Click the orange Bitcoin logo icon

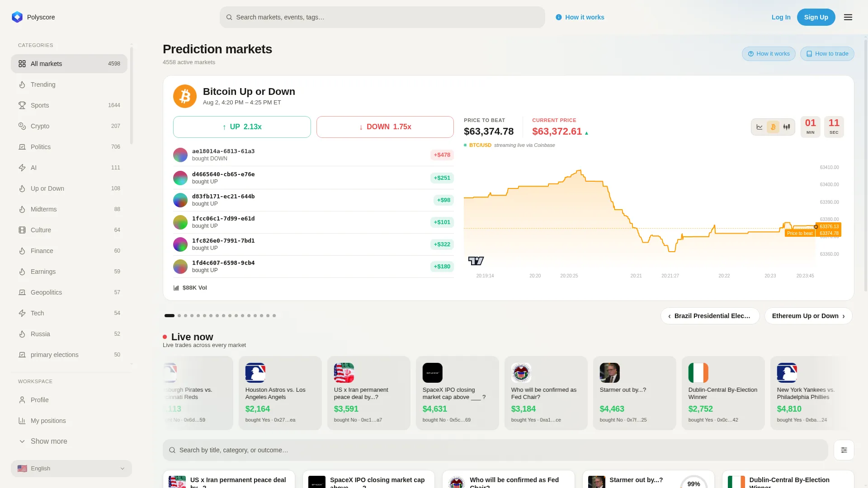pyautogui.click(x=185, y=96)
